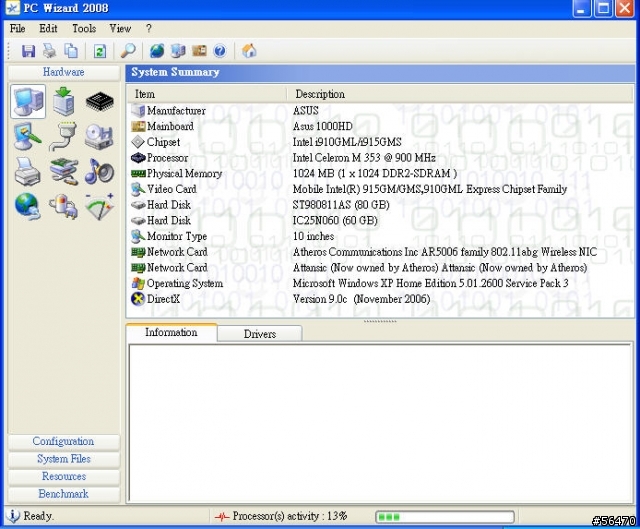Open the System Files category
Viewport: 640px width, 529px height.
64,459
